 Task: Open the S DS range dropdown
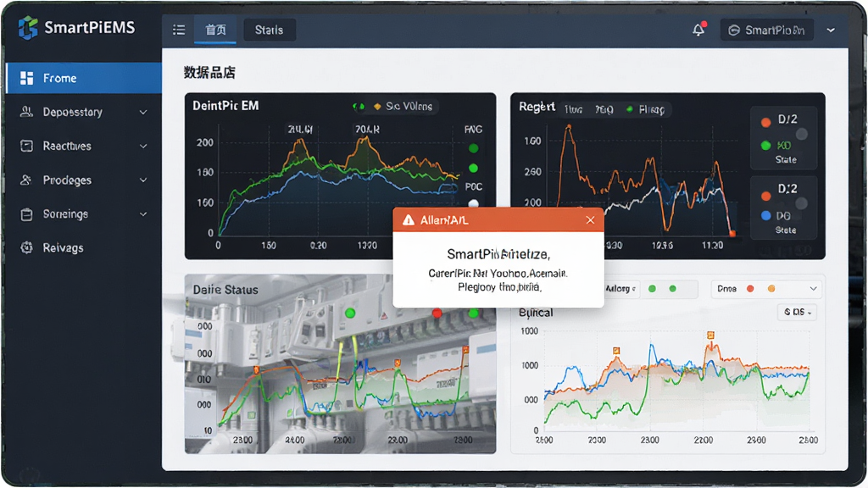[x=797, y=313]
